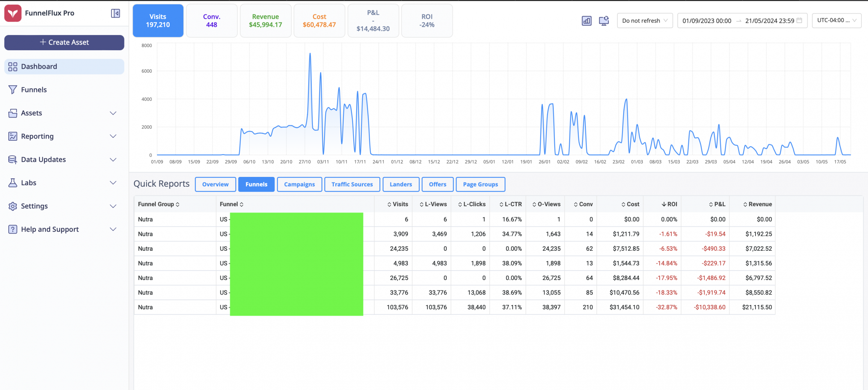Sort table by O-Views column
The image size is (868, 390).
546,204
